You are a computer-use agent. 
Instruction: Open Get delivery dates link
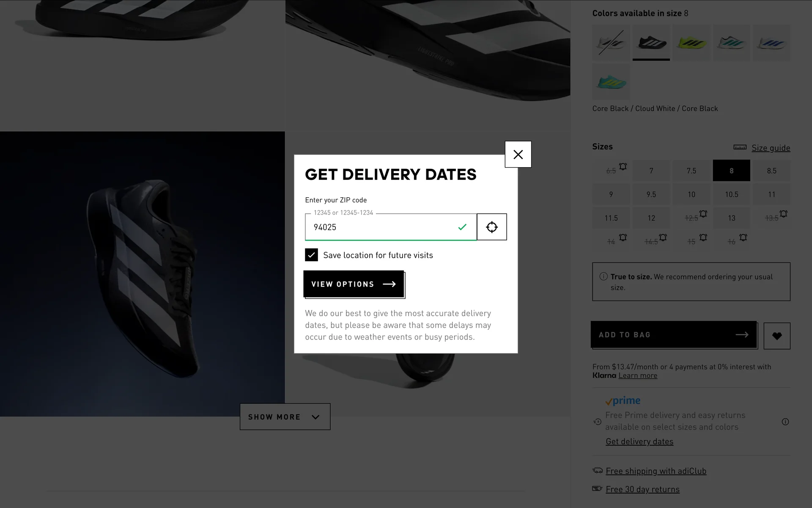[639, 441]
